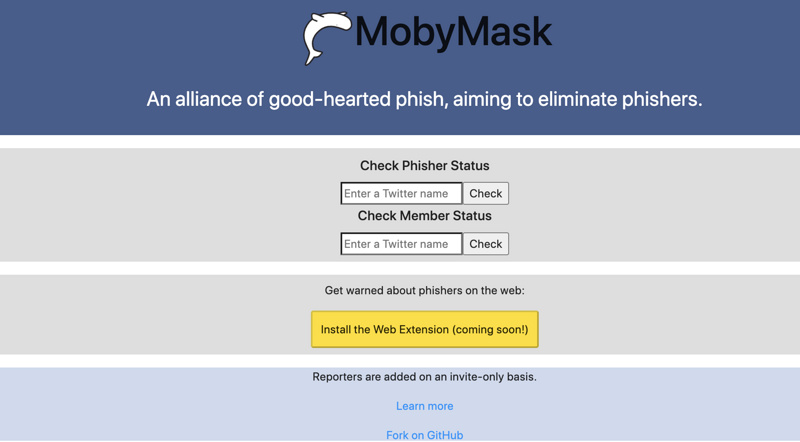This screenshot has width=800, height=442.
Task: Click Install the Web Extension button
Action: click(x=424, y=329)
